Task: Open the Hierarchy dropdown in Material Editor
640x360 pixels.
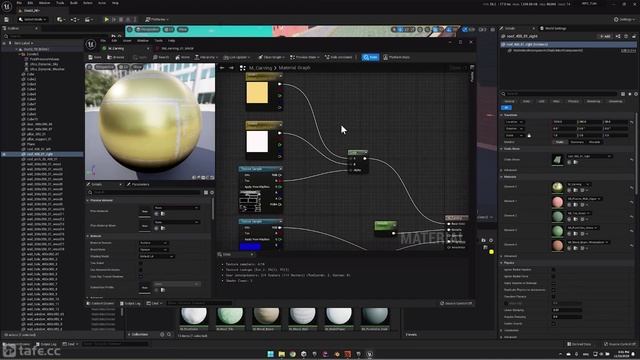Action: point(206,57)
